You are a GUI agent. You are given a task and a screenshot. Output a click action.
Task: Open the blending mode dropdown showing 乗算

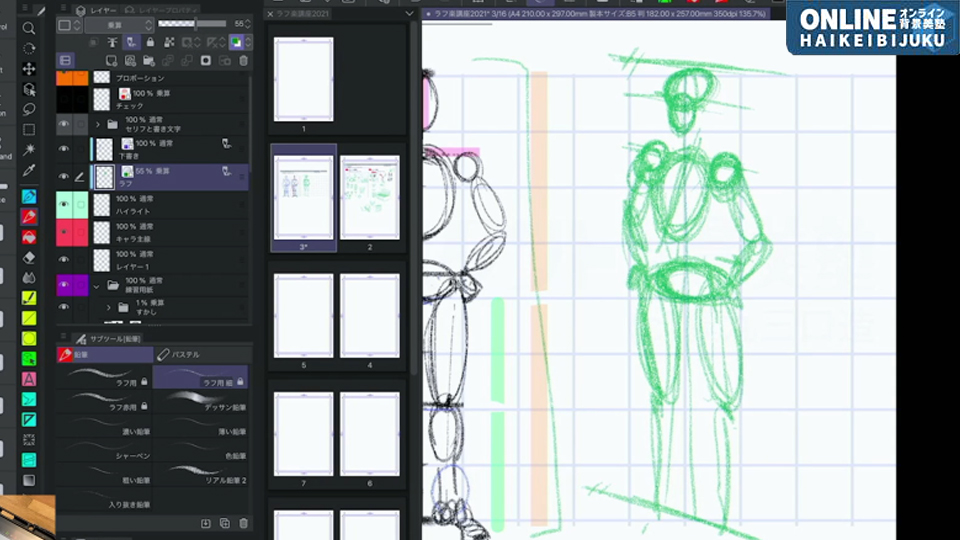click(x=119, y=25)
